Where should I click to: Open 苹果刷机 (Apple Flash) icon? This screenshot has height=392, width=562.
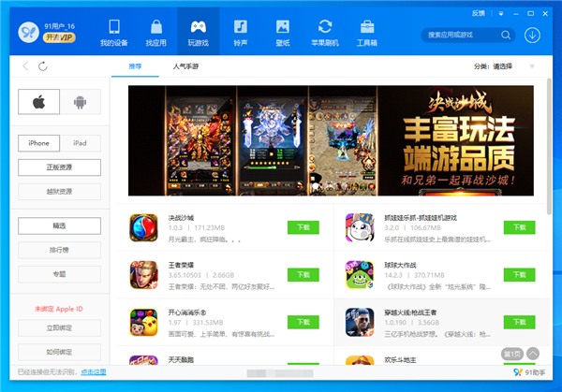[325, 32]
